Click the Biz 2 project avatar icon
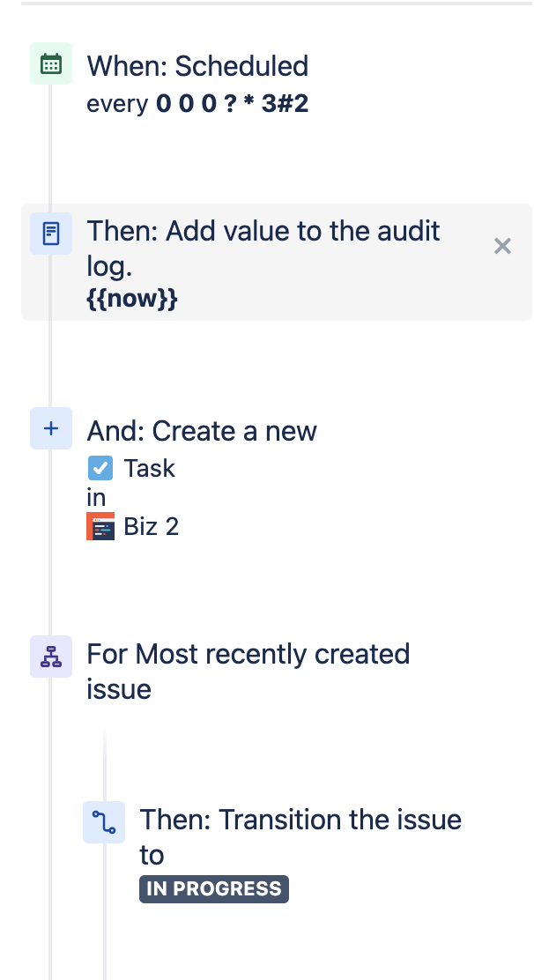534x980 pixels. pos(100,526)
